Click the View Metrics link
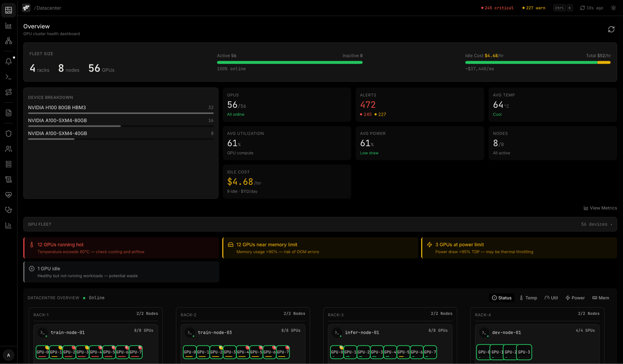Viewport: 623px width, 364px height. point(600,208)
